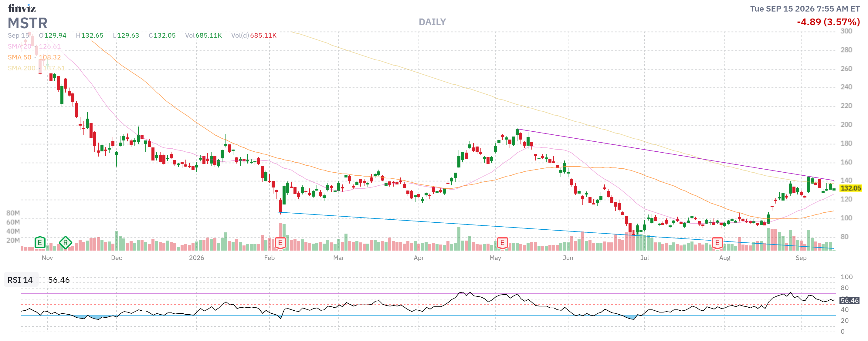Click the SMA 50 value 108.32

pos(50,57)
